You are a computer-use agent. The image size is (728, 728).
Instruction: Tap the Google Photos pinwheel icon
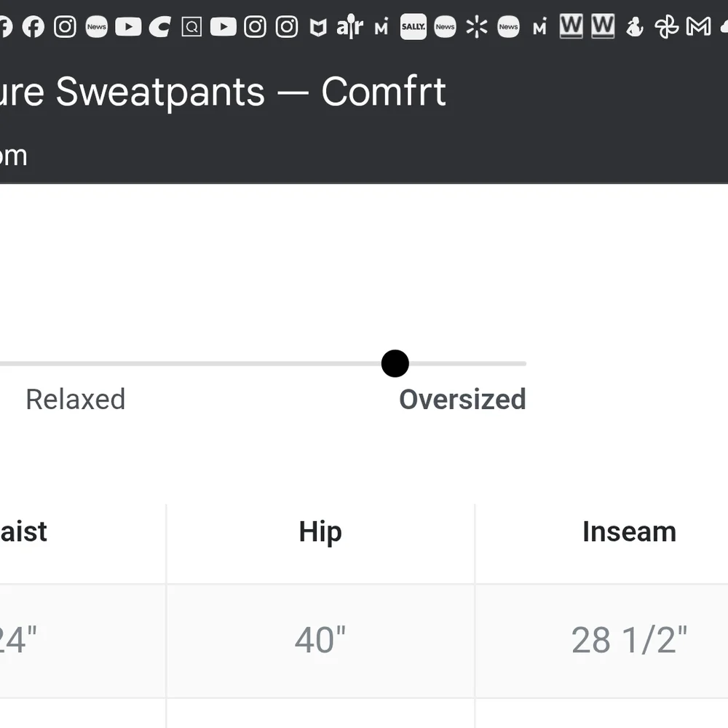(x=666, y=27)
